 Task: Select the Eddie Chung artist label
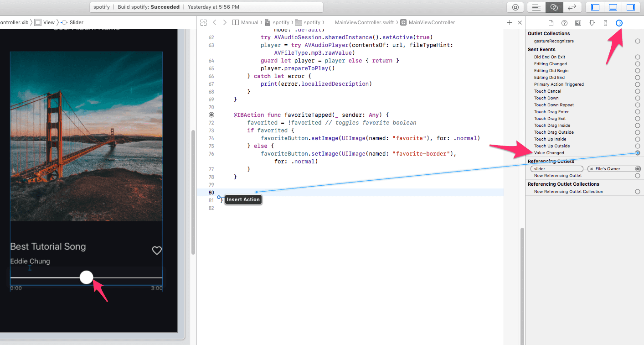tap(30, 261)
